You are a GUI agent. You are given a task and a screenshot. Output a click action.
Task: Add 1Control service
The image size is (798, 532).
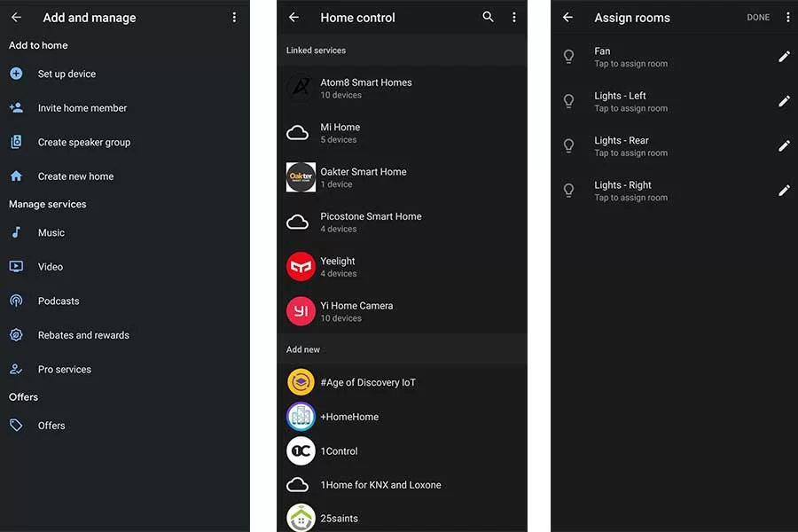click(402, 451)
